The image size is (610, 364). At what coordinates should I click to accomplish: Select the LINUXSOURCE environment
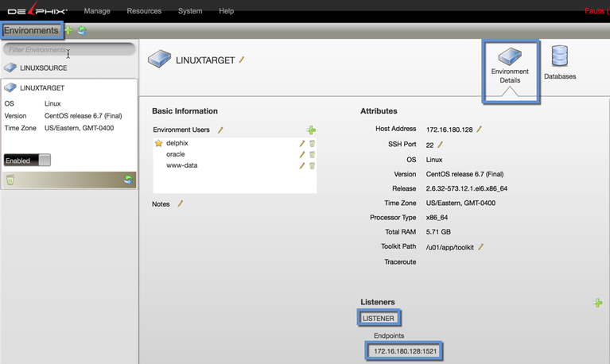pyautogui.click(x=69, y=68)
